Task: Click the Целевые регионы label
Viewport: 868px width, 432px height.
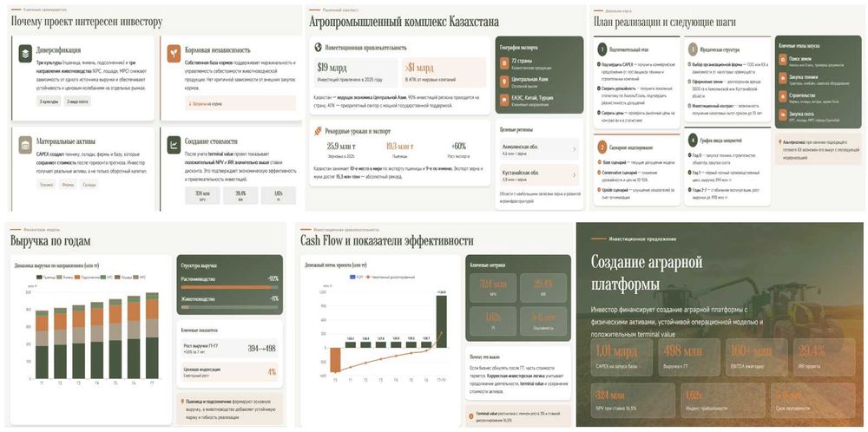Action: pos(516,129)
